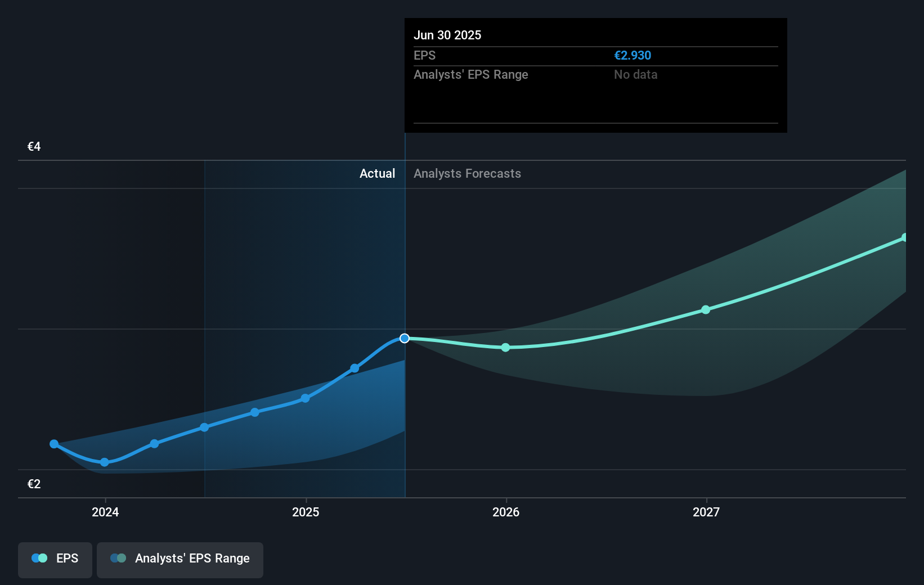Select the forecast EPS point at 2026

(505, 348)
